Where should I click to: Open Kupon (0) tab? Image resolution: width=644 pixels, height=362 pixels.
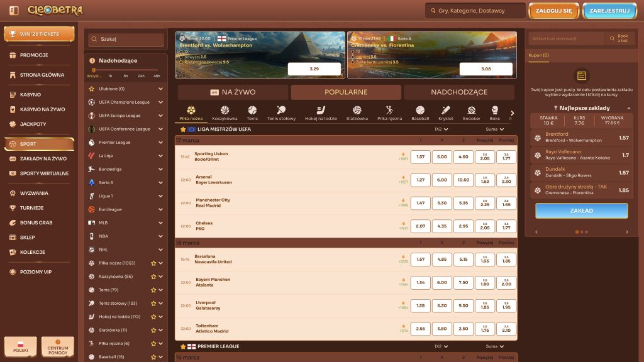(x=538, y=55)
